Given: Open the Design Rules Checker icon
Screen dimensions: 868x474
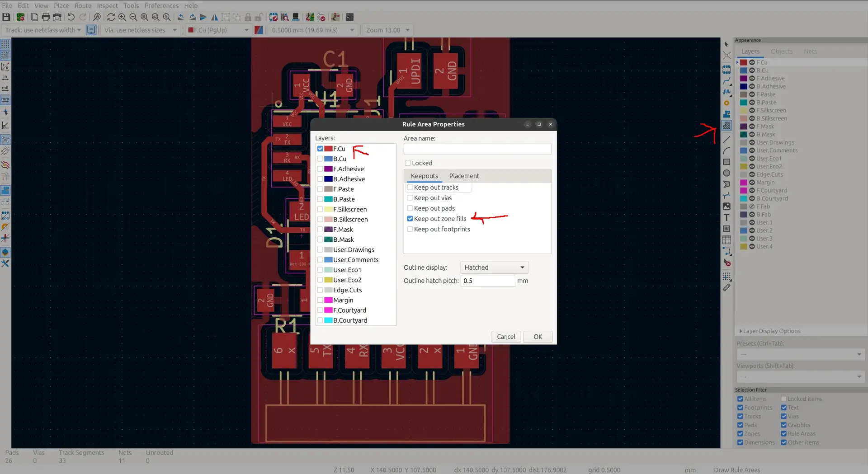Looking at the screenshot, I should click(x=321, y=17).
